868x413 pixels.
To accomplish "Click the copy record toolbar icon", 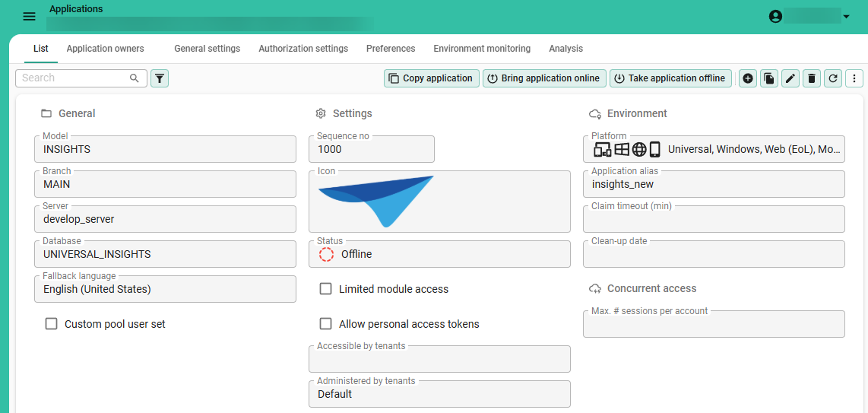I will (x=769, y=78).
